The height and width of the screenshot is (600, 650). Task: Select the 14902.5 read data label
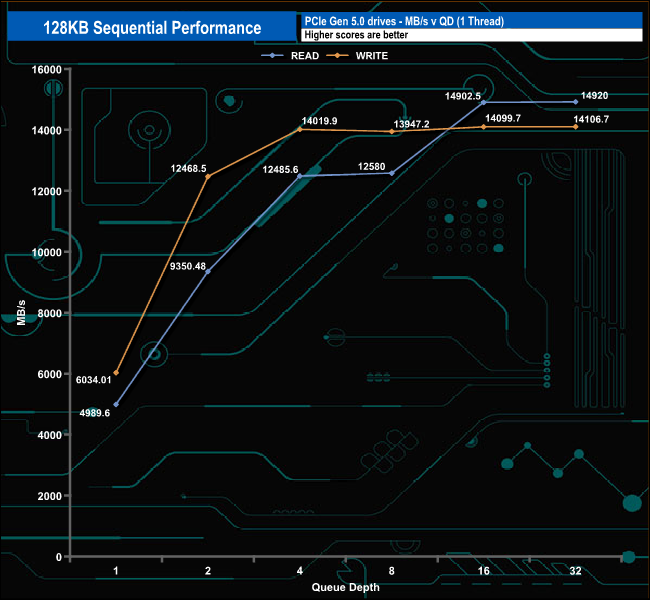[463, 96]
